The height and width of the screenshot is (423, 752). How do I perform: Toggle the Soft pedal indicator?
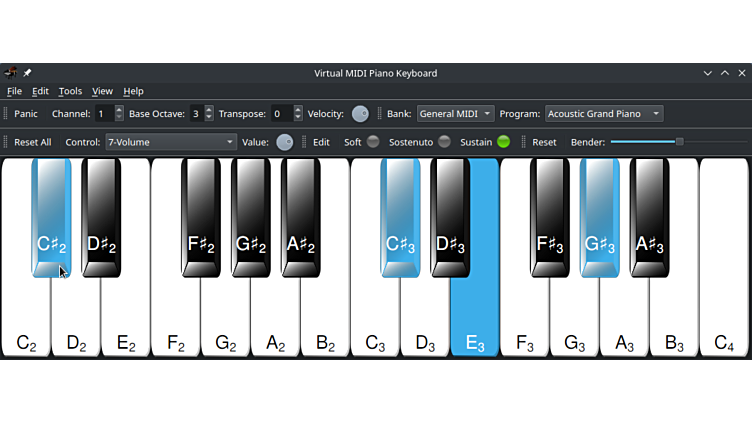373,142
